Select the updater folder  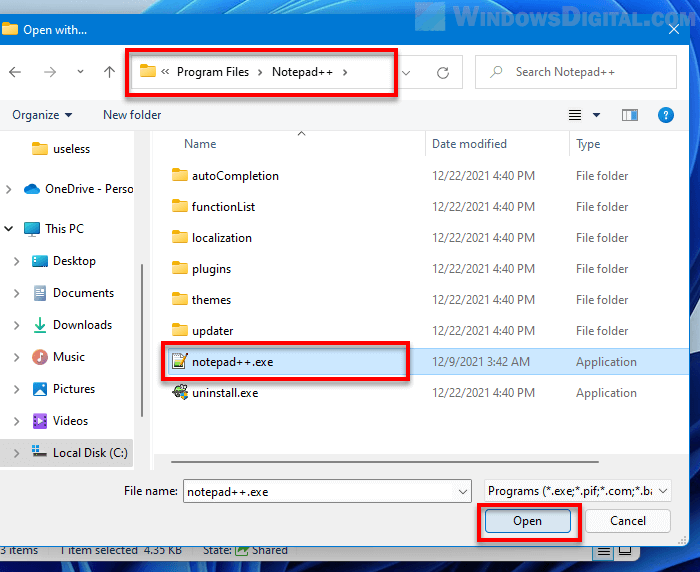203,331
